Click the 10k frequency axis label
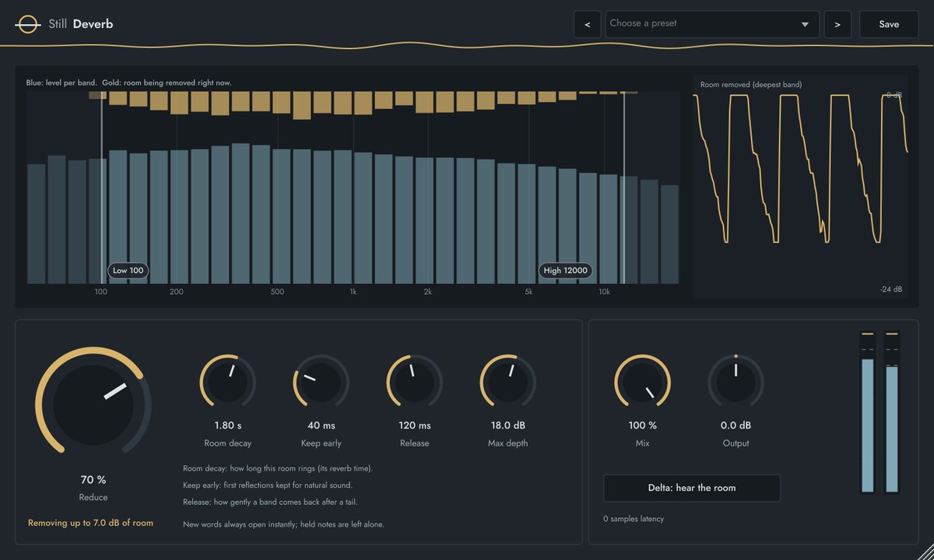 click(x=604, y=292)
